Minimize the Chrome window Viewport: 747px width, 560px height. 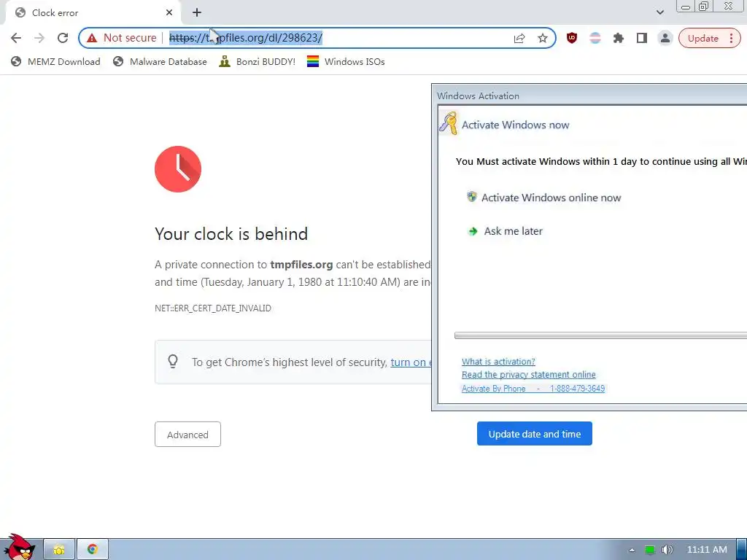pos(686,7)
